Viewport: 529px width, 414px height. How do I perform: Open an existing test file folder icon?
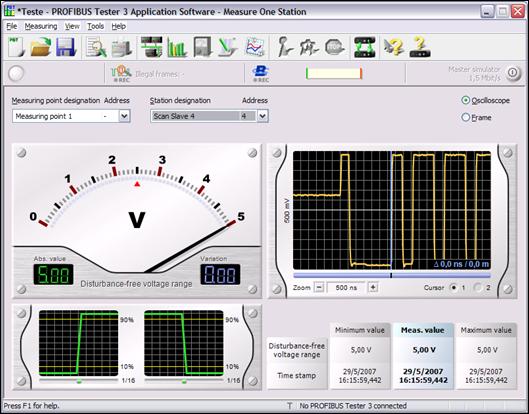[40, 47]
